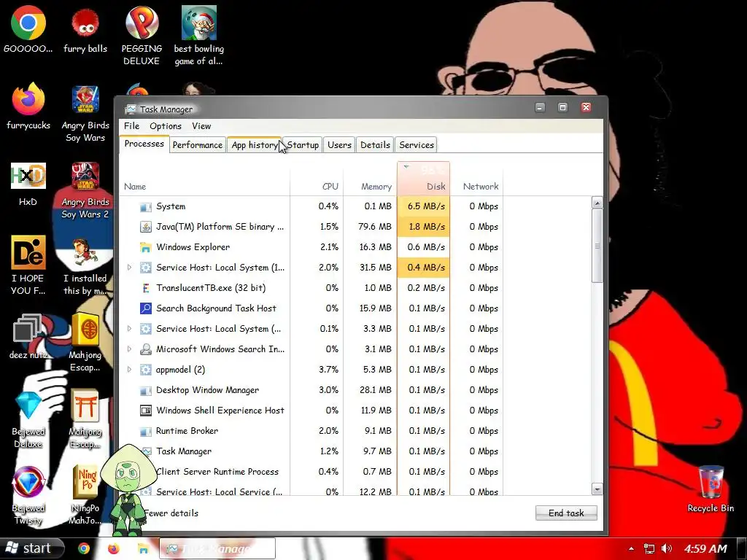Click the scrollbar up arrow in process list
This screenshot has width=747, height=560.
(597, 203)
